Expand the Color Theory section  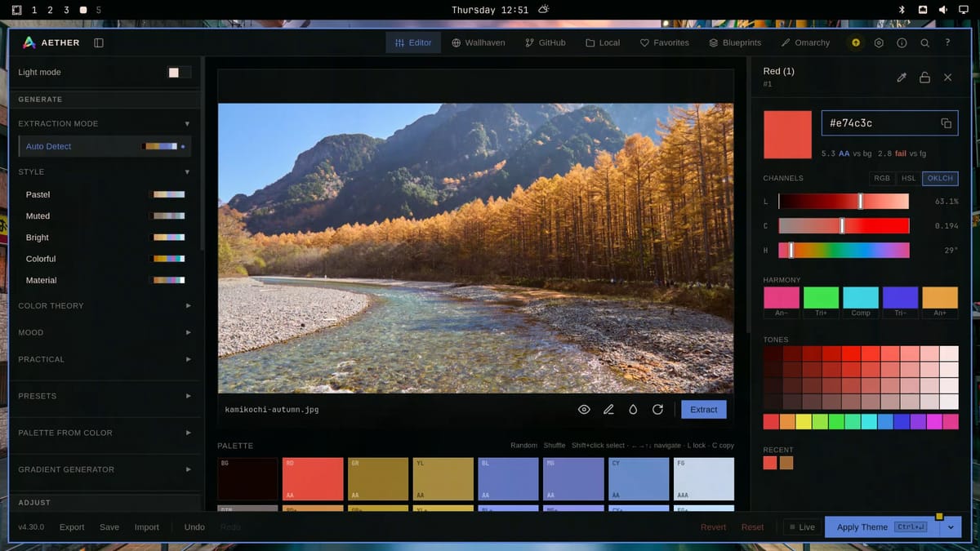click(105, 305)
